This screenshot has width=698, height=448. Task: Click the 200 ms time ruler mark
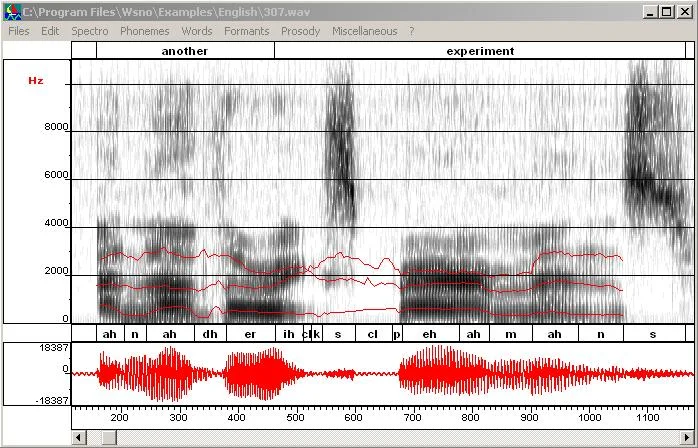coord(119,417)
